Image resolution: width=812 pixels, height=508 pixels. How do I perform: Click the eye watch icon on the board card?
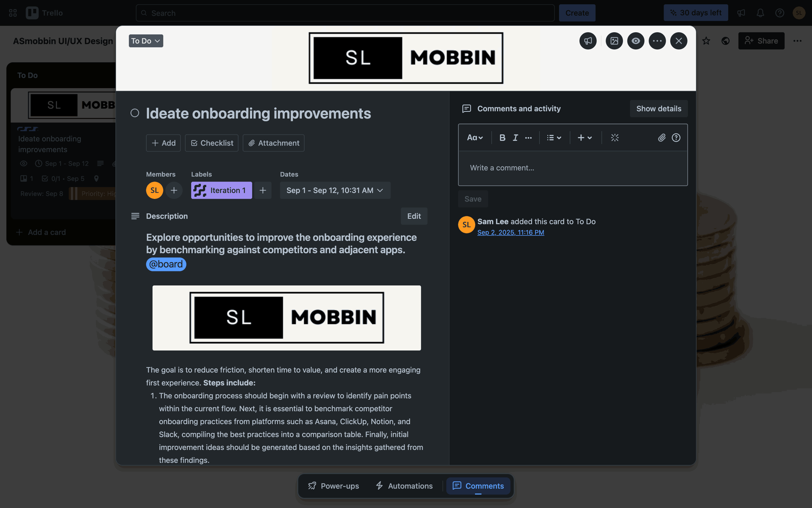tap(24, 163)
